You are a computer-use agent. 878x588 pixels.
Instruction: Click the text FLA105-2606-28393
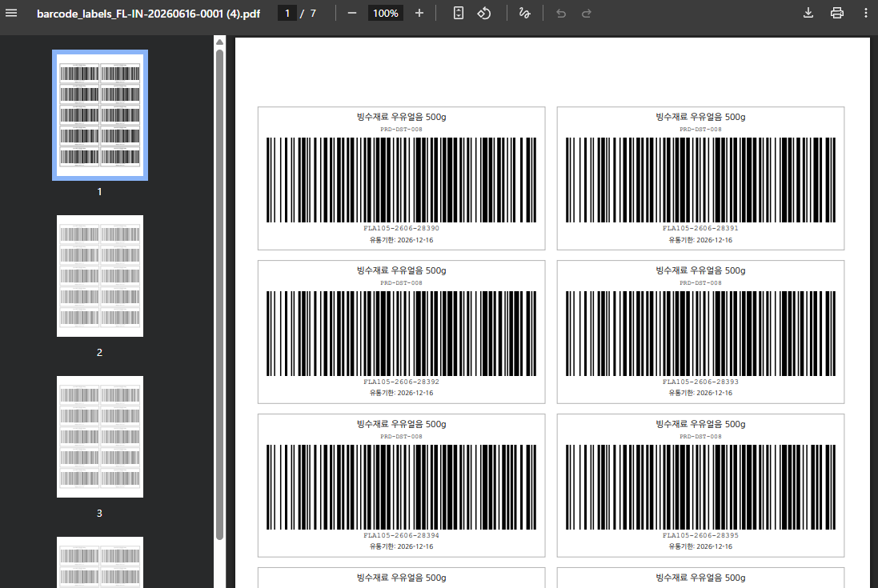pyautogui.click(x=700, y=382)
